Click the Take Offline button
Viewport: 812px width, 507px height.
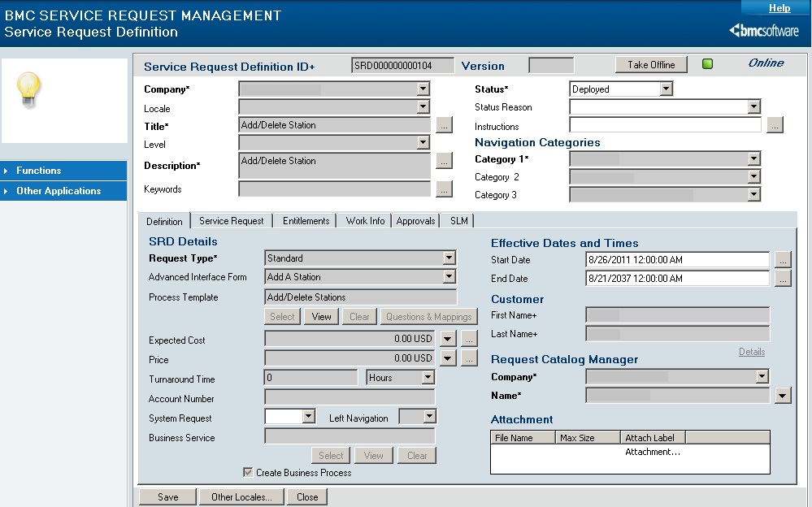[651, 65]
